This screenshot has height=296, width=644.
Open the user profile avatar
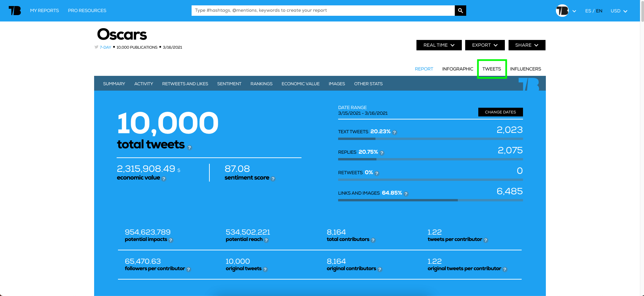pos(562,11)
